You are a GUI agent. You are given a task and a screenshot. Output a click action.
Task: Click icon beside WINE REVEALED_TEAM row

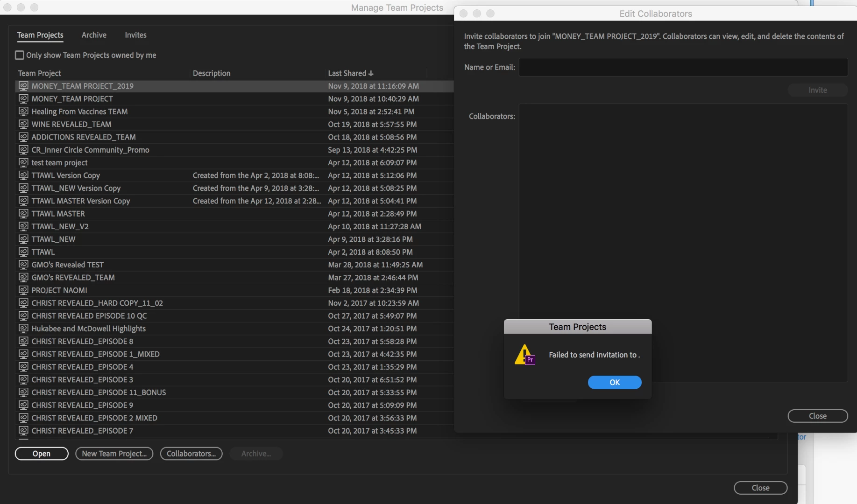point(23,124)
